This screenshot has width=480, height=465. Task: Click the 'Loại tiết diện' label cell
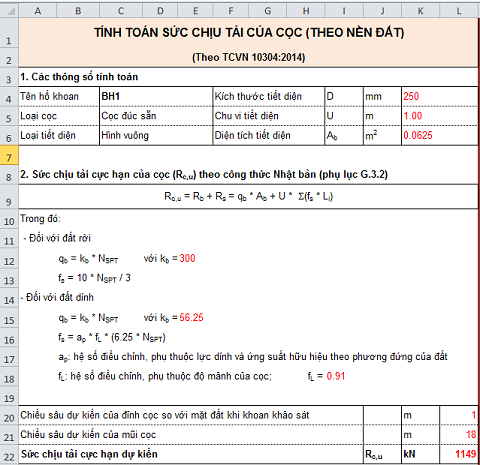(59, 135)
